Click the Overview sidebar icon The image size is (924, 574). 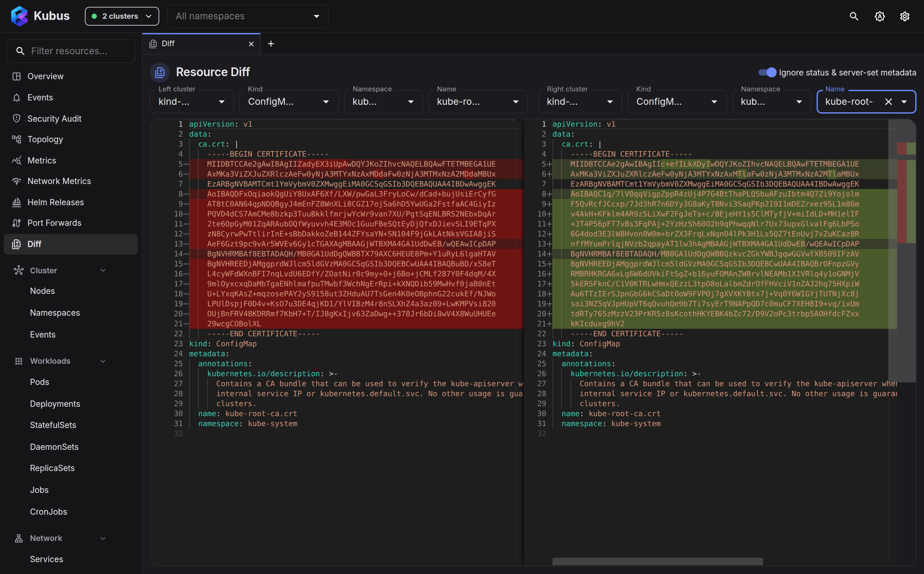[16, 76]
